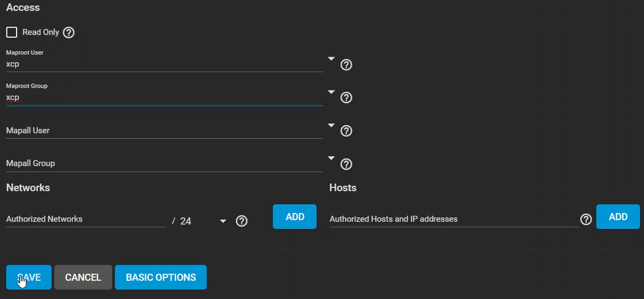Open the Mapall Group dropdown list

tap(331, 158)
